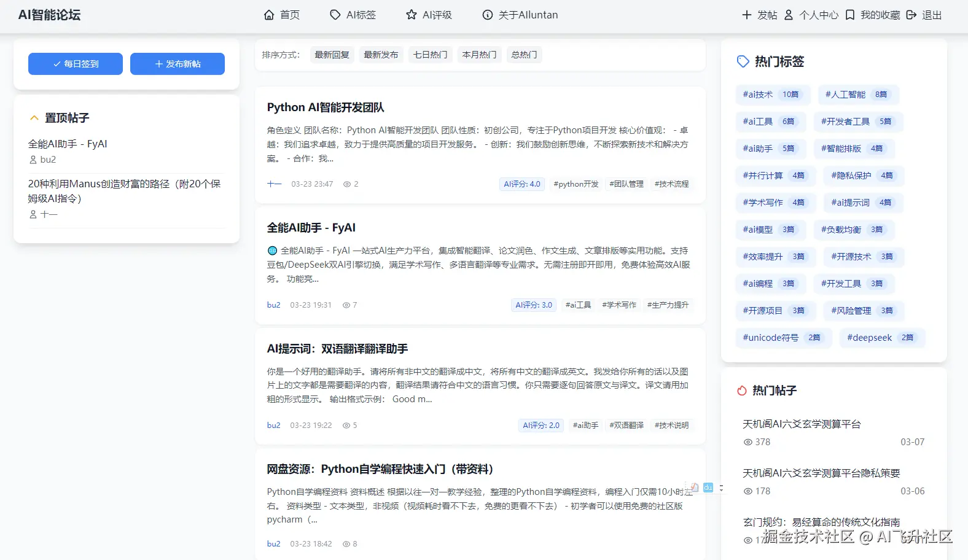968x560 pixels.
Task: Click the globe icon in 全能AI助手 post text
Action: pyautogui.click(x=272, y=251)
